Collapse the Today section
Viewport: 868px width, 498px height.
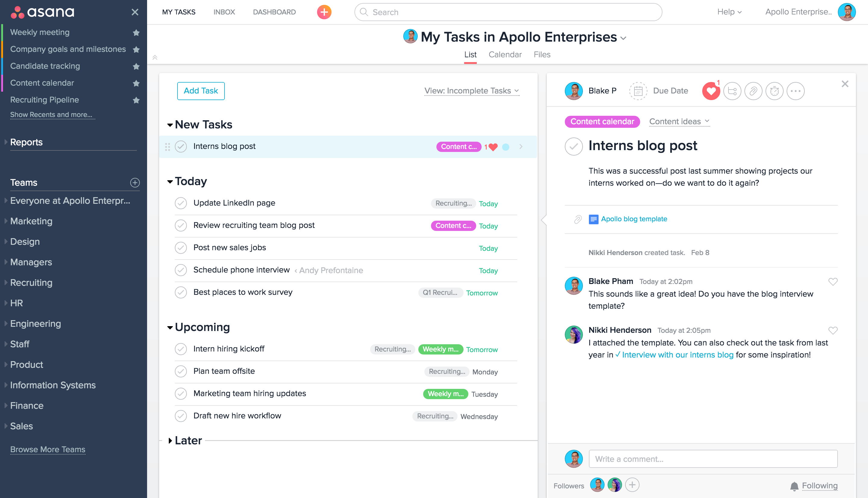coord(170,181)
